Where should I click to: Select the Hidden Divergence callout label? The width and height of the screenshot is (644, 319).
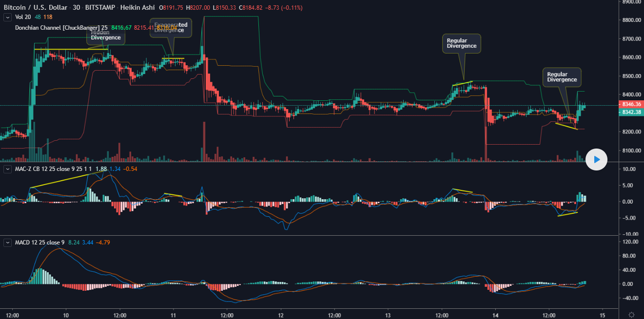105,35
